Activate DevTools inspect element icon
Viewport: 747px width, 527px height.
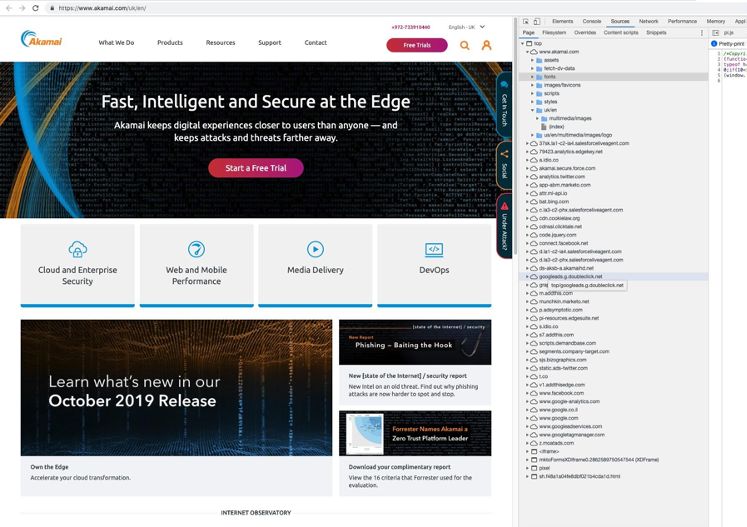526,21
